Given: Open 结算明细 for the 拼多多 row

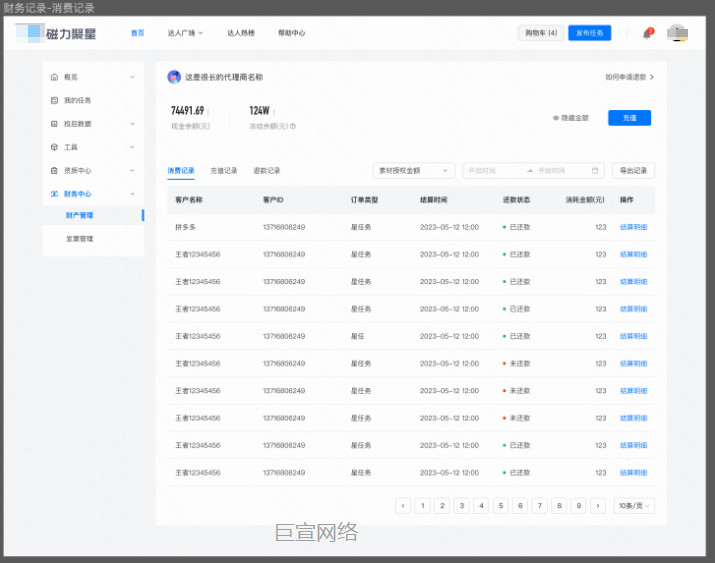Looking at the screenshot, I should pyautogui.click(x=633, y=227).
